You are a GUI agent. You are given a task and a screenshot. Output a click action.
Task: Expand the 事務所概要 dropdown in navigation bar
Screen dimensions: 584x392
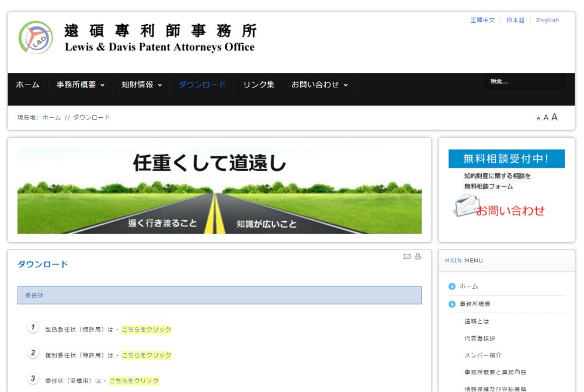(x=81, y=85)
